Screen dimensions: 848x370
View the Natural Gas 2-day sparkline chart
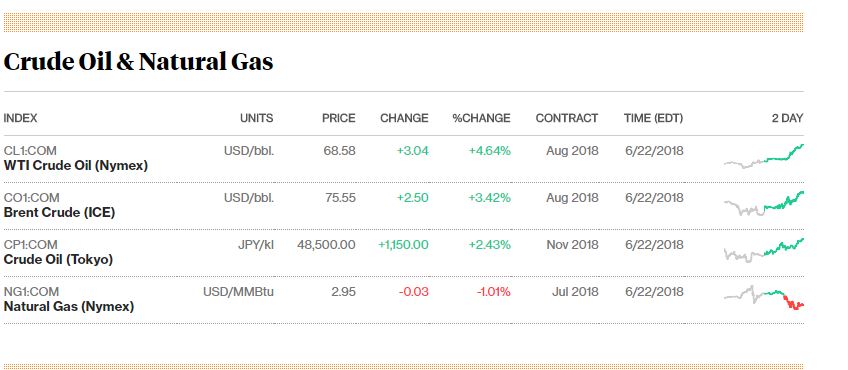[764, 298]
